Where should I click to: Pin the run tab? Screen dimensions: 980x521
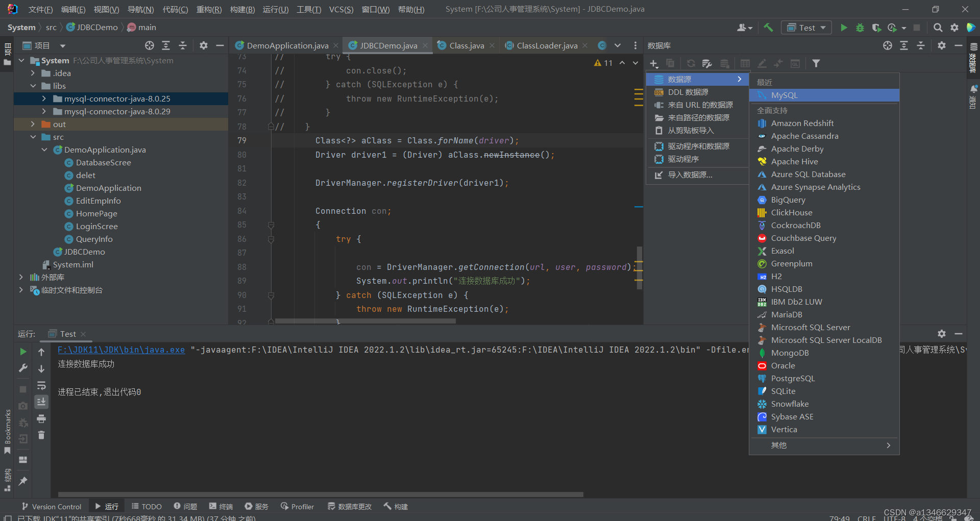point(23,481)
